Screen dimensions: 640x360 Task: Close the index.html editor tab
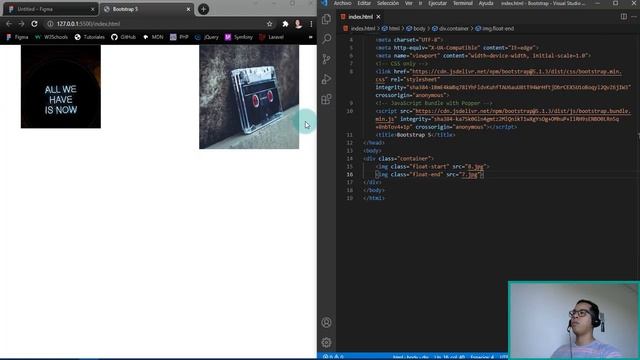(378, 17)
